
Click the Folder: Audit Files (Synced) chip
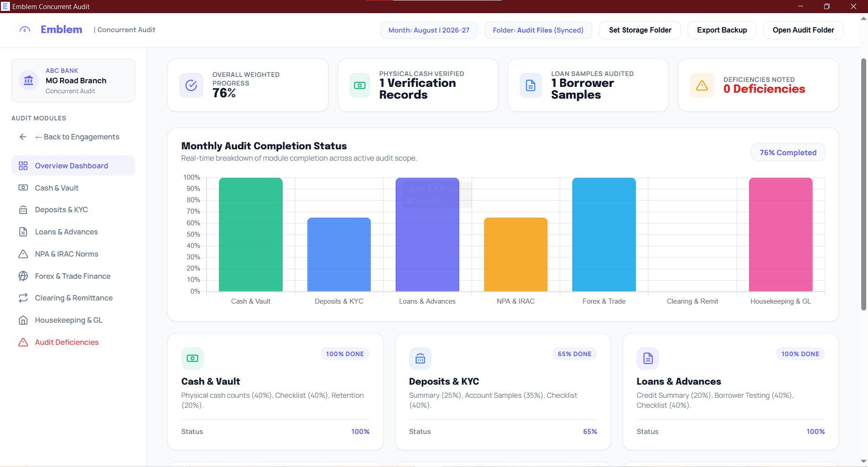pos(538,30)
